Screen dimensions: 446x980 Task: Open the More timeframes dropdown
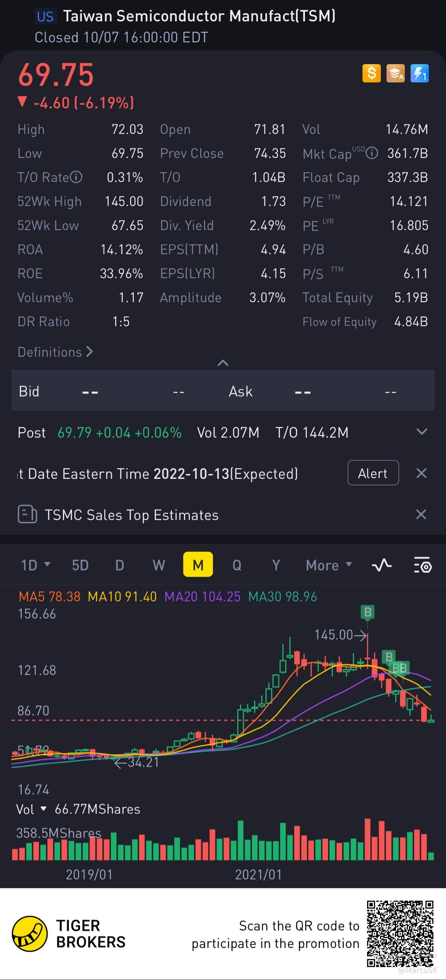click(329, 565)
